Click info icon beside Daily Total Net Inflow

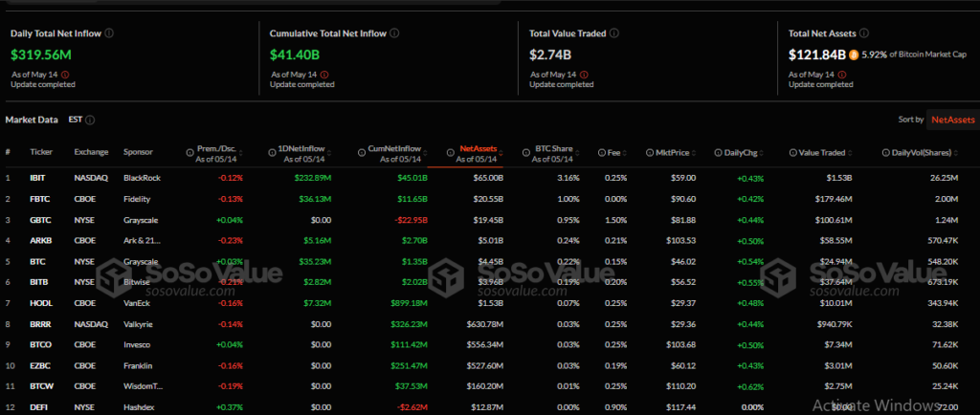(109, 33)
